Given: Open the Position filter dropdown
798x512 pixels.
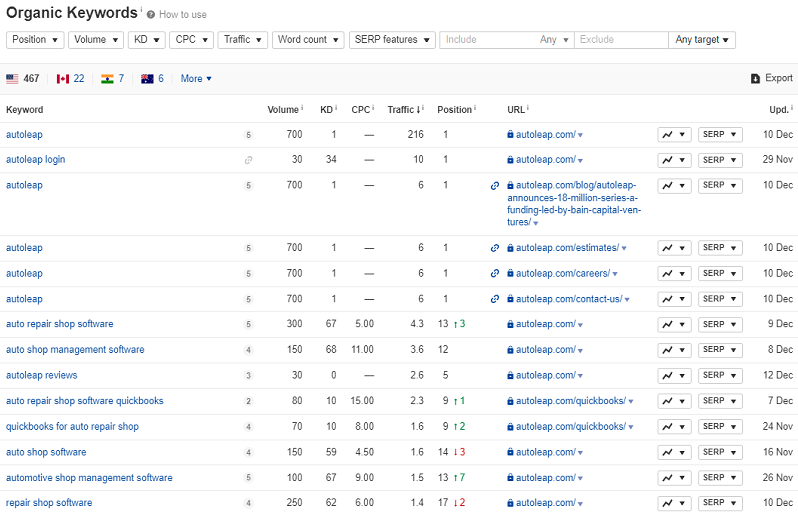Looking at the screenshot, I should point(35,40).
